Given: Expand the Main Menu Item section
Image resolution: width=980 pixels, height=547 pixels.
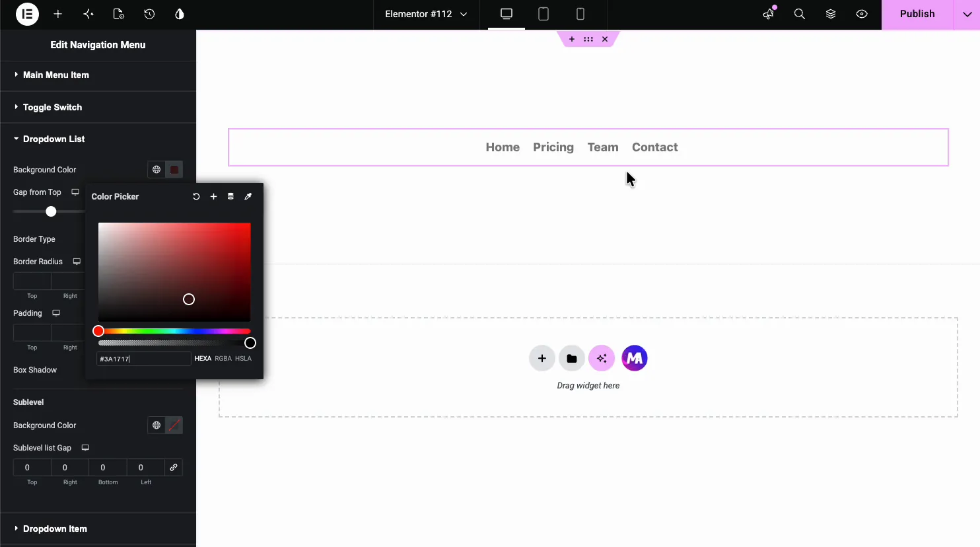Looking at the screenshot, I should pyautogui.click(x=98, y=75).
